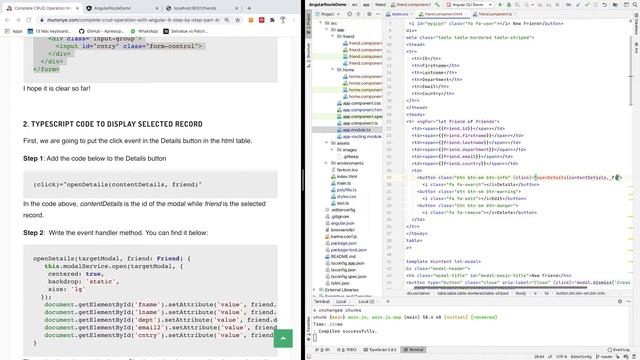Open README.md in project tree

click(342, 256)
